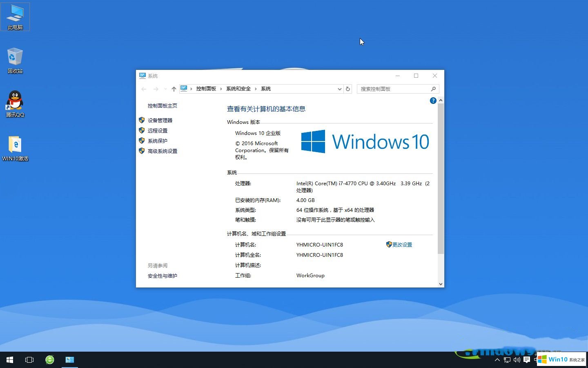Viewport: 588px width, 368px height.
Task: Open 系统保护 from the sidebar
Action: (158, 141)
